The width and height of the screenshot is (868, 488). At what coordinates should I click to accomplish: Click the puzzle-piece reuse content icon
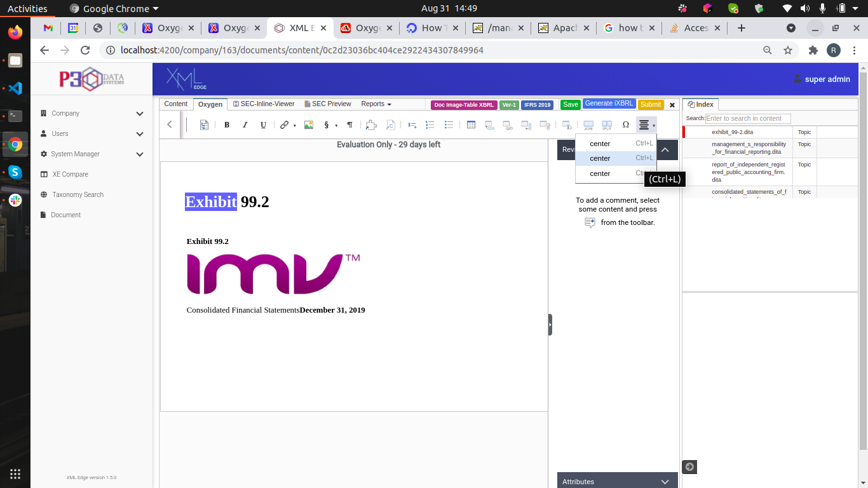(x=371, y=125)
